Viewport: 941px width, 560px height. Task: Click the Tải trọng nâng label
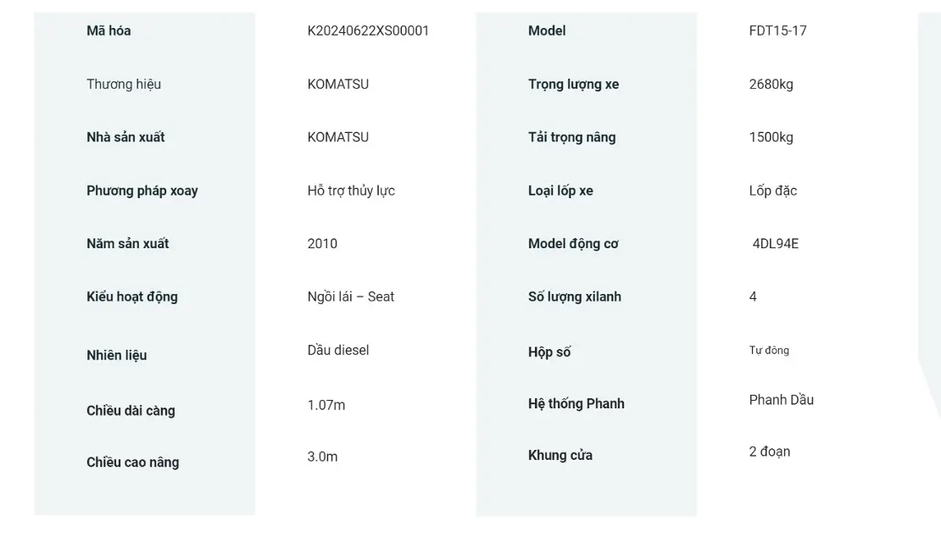572,137
